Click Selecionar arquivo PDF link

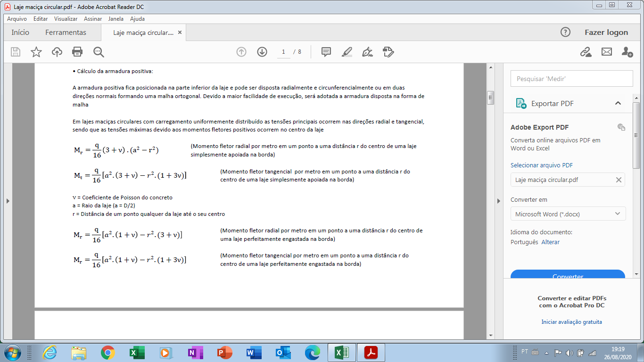click(542, 165)
